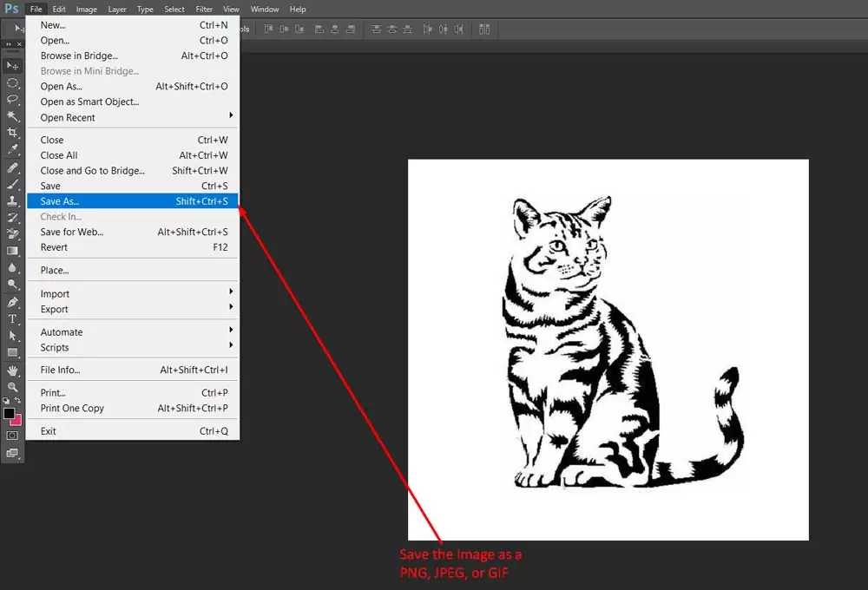Select the Hand tool
The height and width of the screenshot is (590, 868).
click(x=12, y=370)
